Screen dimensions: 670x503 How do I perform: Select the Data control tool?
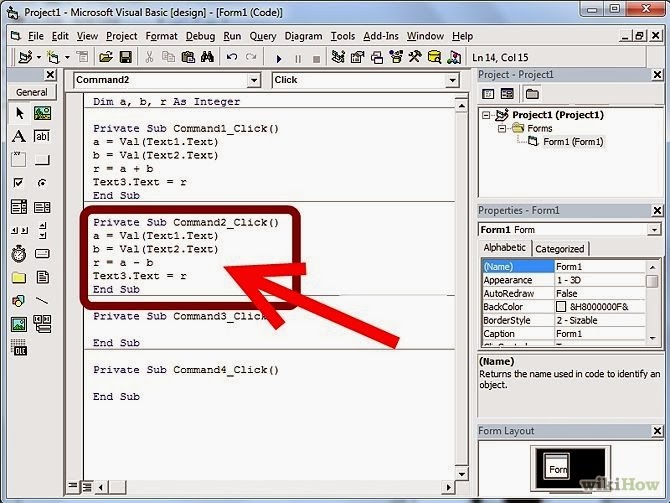click(x=42, y=324)
